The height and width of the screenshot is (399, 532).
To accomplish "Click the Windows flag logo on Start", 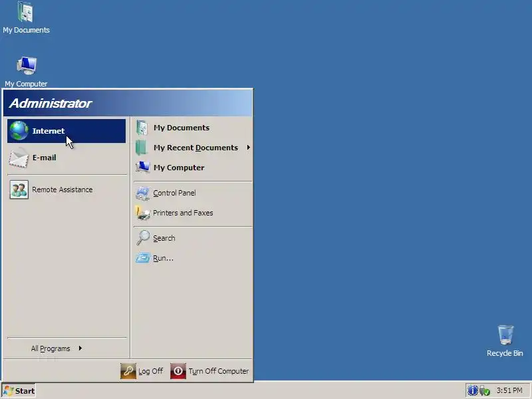I will click(8, 391).
